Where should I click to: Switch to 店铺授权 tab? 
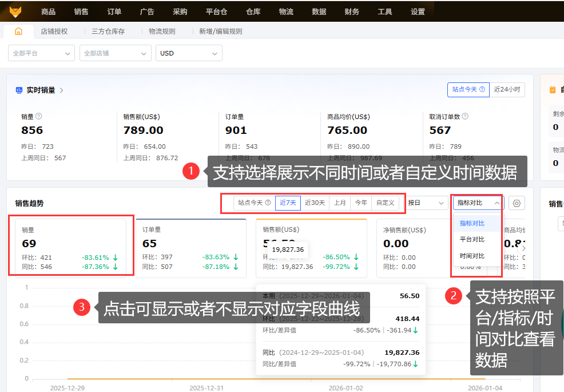(54, 31)
